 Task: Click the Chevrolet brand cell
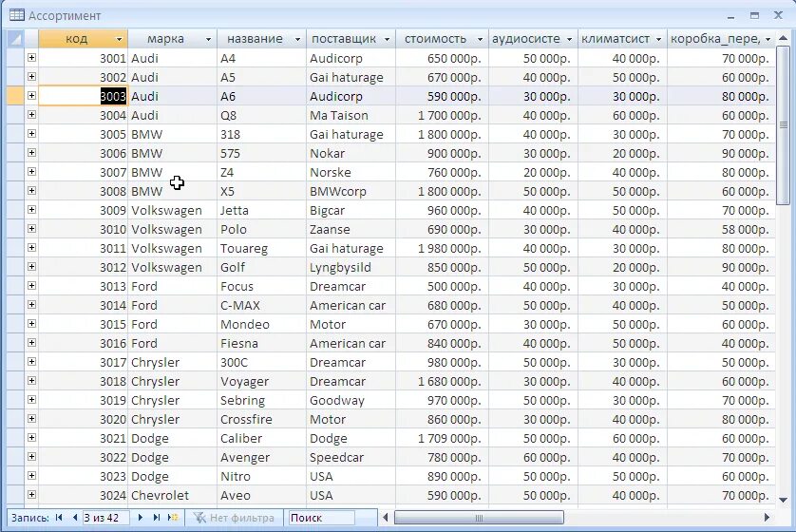[x=173, y=496]
